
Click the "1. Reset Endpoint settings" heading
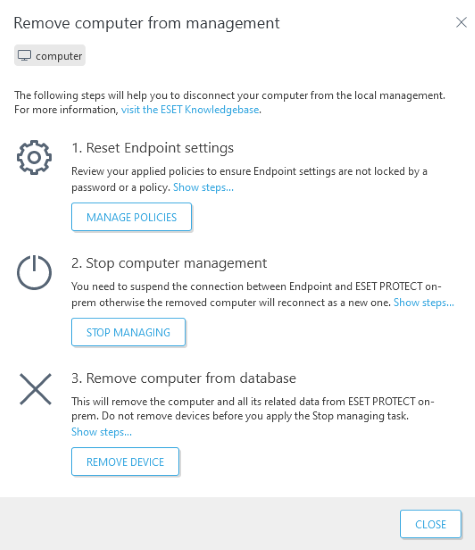[x=153, y=148]
